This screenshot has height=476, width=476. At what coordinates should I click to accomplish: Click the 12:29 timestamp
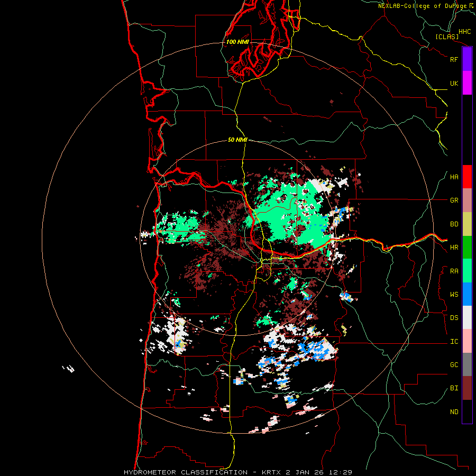point(342,472)
